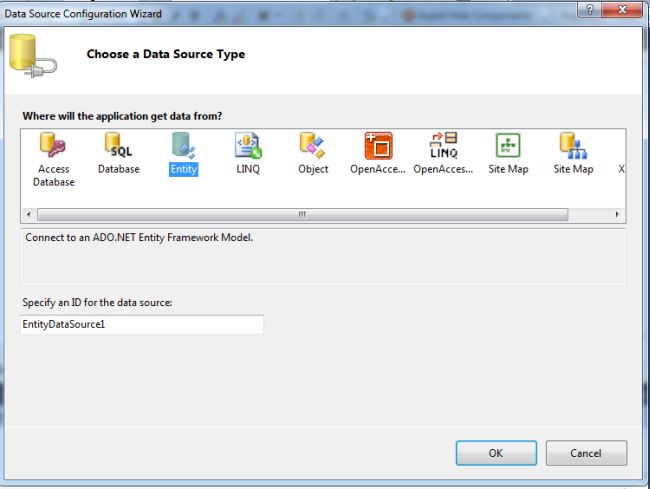Pick the first Site Map icon
Viewport: 650px width, 489px height.
tap(508, 146)
